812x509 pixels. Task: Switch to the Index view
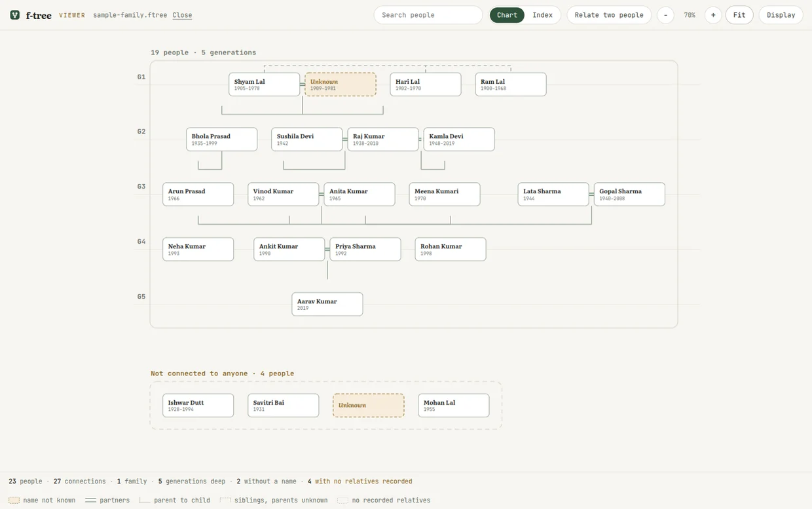tap(542, 15)
